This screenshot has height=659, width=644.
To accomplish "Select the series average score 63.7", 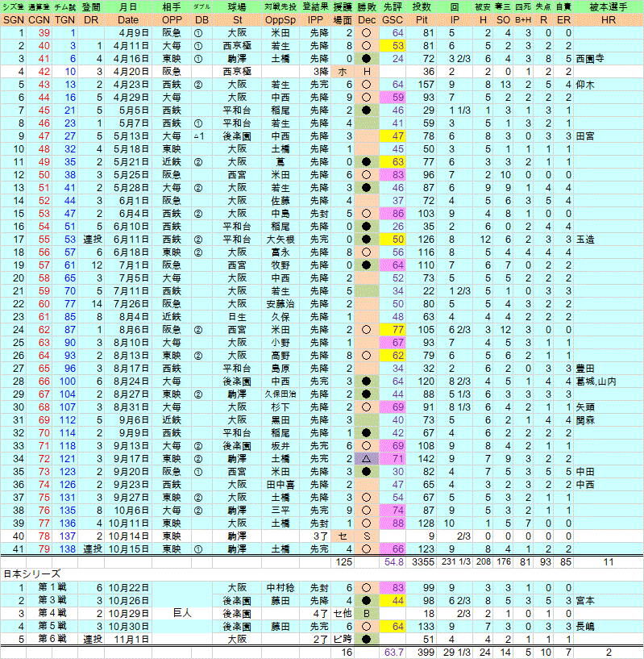I will click(x=393, y=653).
